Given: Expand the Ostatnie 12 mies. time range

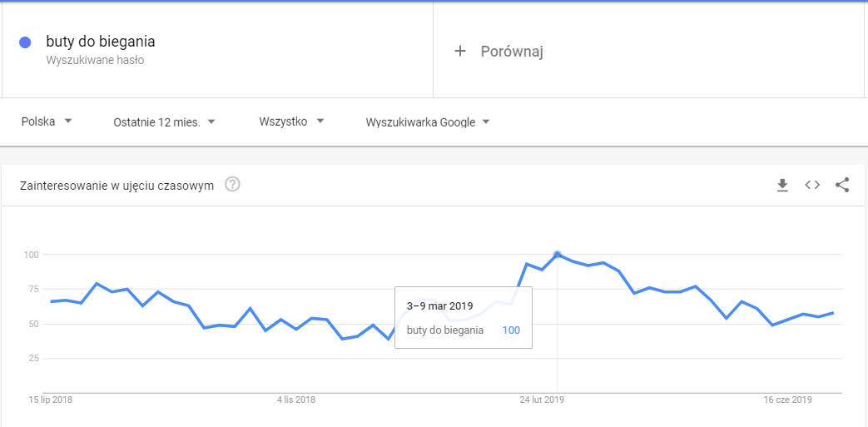Looking at the screenshot, I should click(x=164, y=122).
